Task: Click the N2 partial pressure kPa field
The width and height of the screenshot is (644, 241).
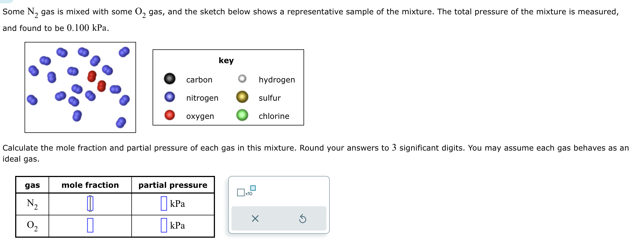Action: (163, 204)
